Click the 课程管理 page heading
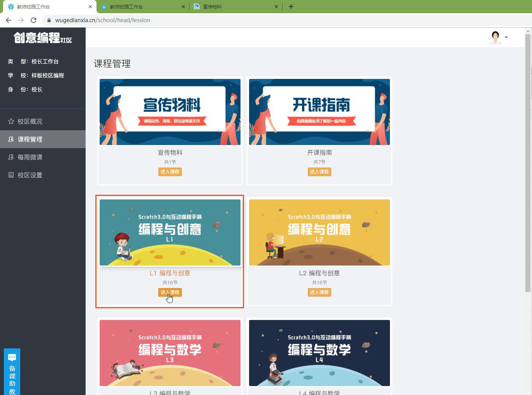Viewport: 532px width, 395px height. pos(112,64)
